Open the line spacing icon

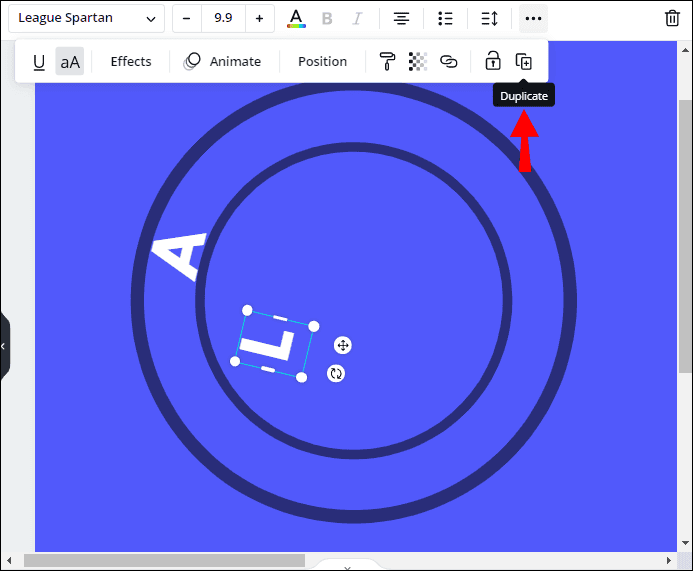(x=489, y=18)
